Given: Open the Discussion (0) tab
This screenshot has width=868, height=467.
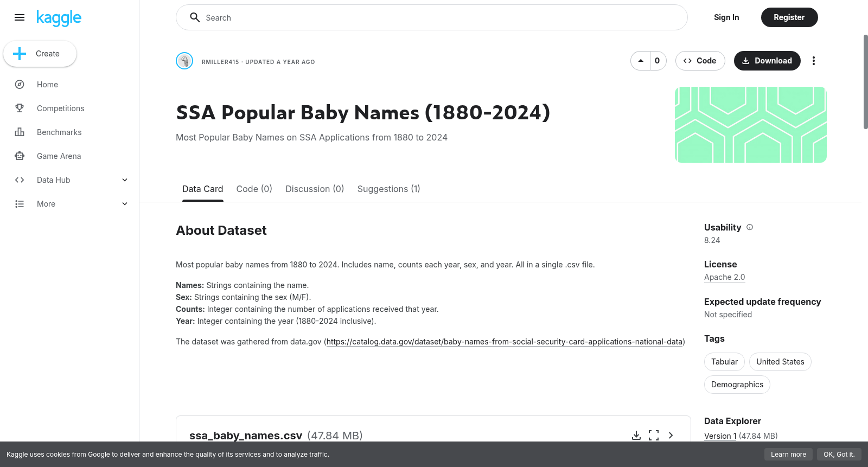Looking at the screenshot, I should pyautogui.click(x=315, y=189).
